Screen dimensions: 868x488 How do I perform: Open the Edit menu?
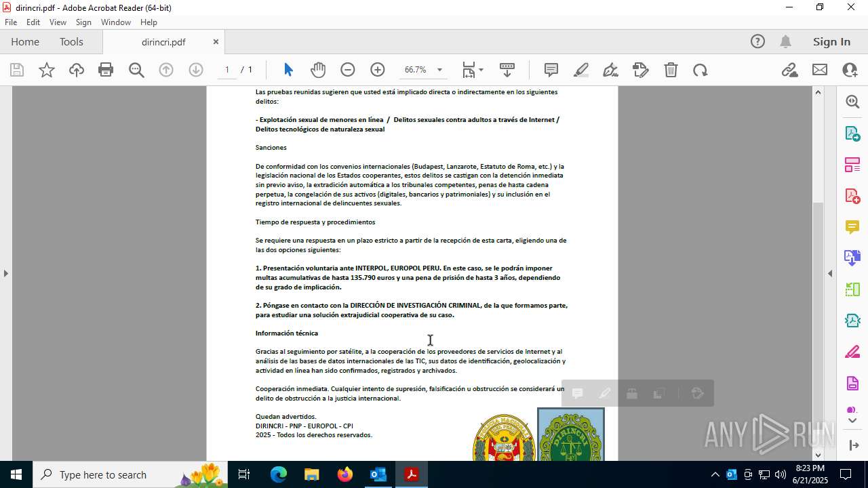pyautogui.click(x=33, y=22)
